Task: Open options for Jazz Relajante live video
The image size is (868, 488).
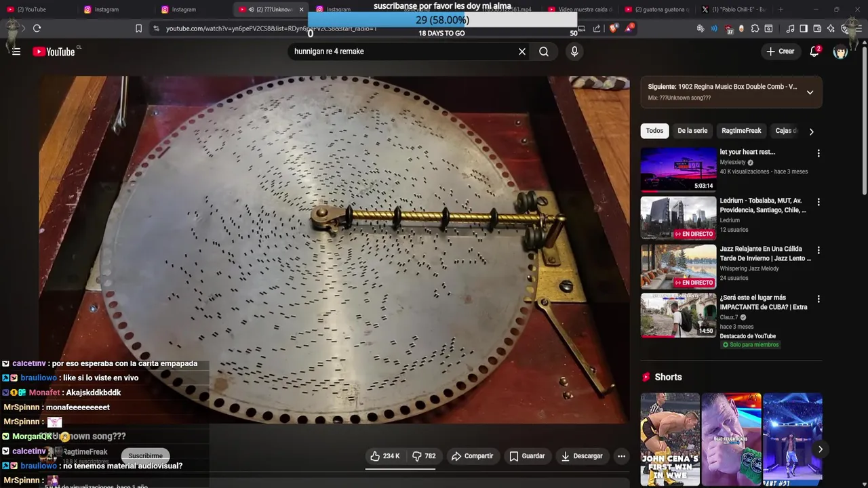Action: pos(818,250)
